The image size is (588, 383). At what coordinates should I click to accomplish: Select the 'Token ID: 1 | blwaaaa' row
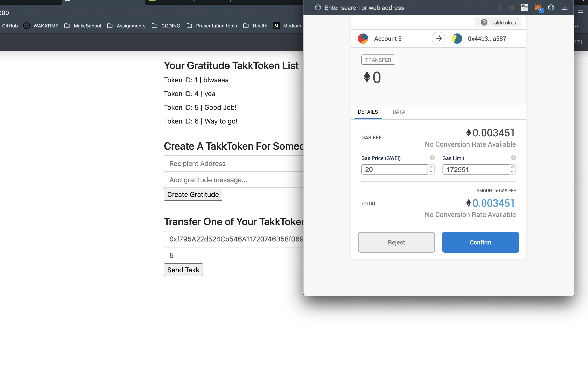(x=196, y=80)
